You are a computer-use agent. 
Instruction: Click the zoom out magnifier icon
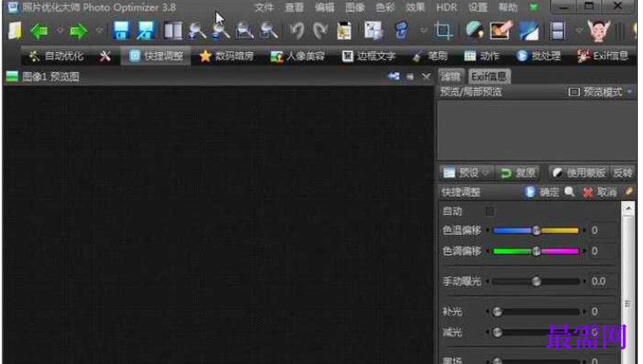click(x=221, y=30)
